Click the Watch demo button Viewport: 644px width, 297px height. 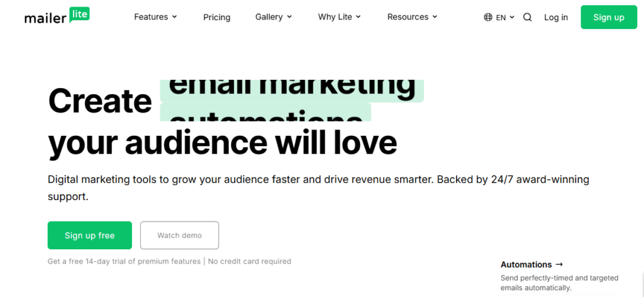click(179, 235)
